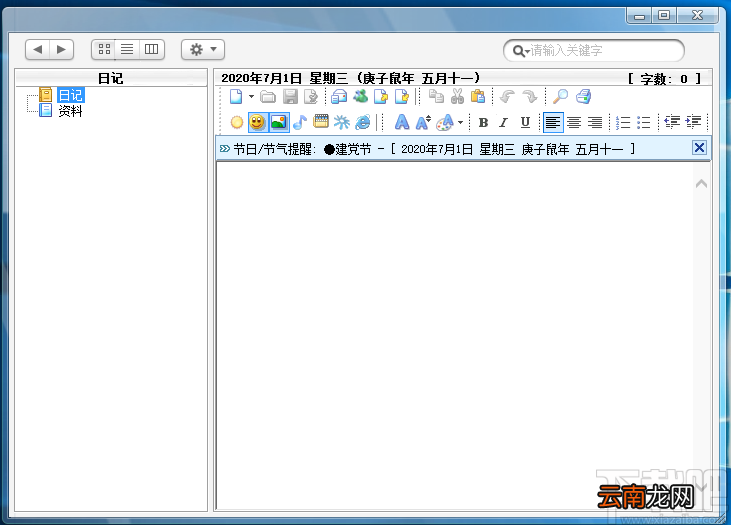
Task: Focus the keyword search field
Action: pos(593,50)
